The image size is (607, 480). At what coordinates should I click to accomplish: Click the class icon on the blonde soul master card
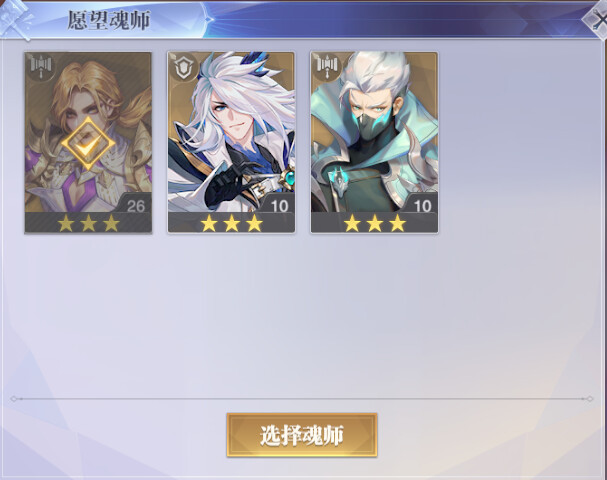click(41, 67)
